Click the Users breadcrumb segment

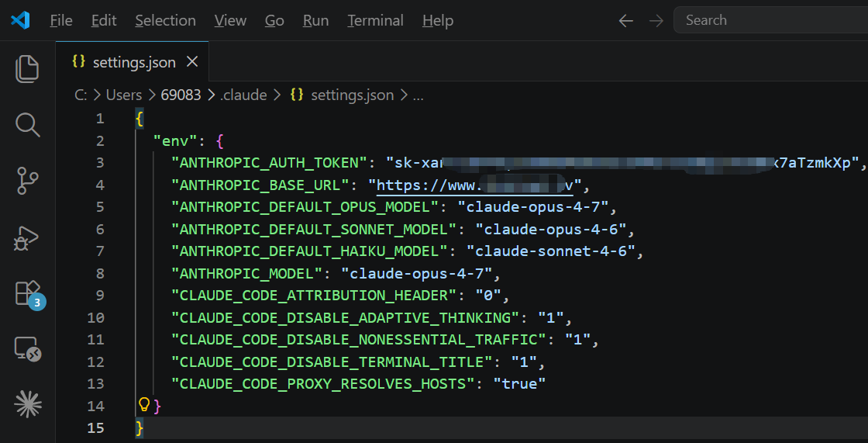124,95
